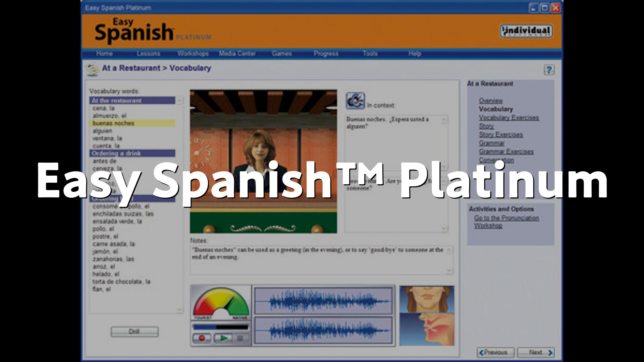Click the gray stop button

240,338
